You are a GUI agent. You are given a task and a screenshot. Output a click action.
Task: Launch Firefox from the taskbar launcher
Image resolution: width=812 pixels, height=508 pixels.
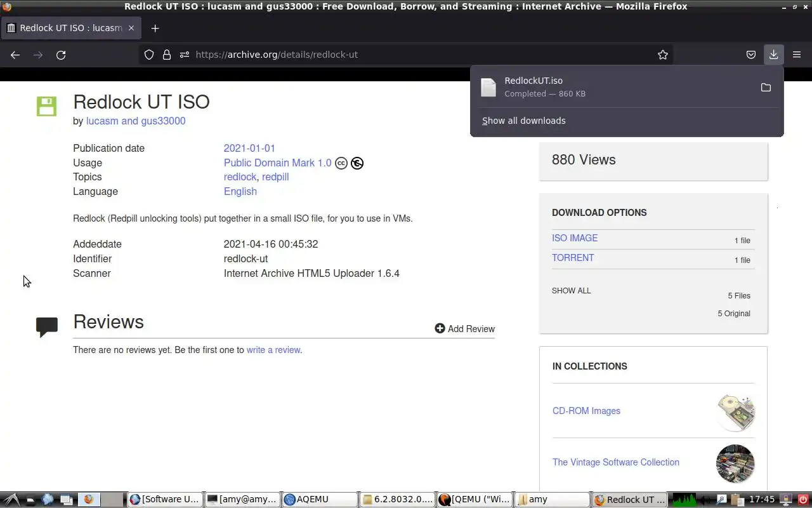[x=88, y=500]
